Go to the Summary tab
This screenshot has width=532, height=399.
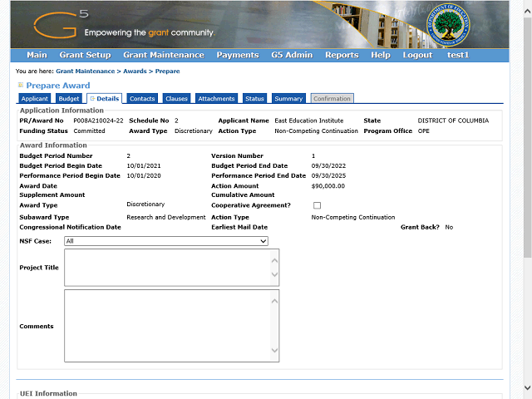coord(288,99)
